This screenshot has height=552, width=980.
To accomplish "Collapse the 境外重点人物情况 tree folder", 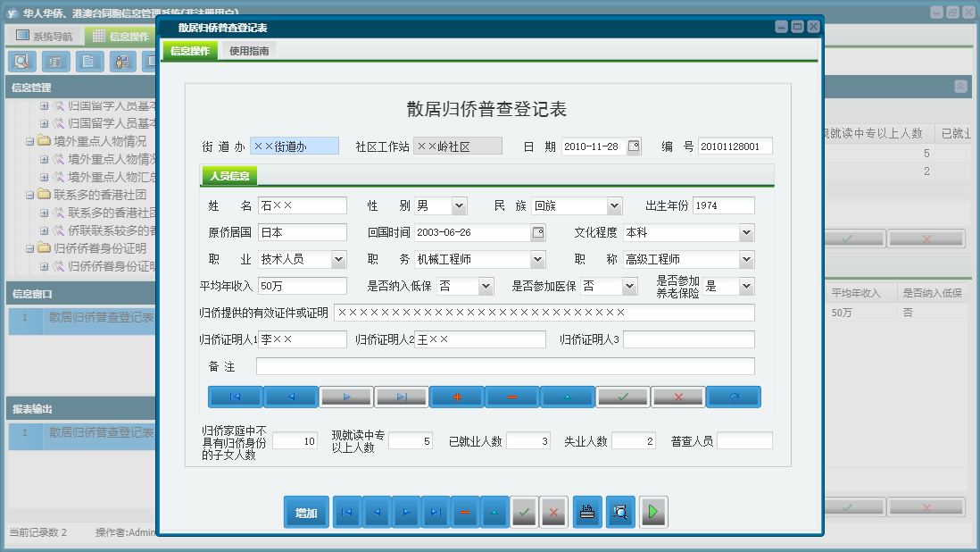I will [30, 141].
